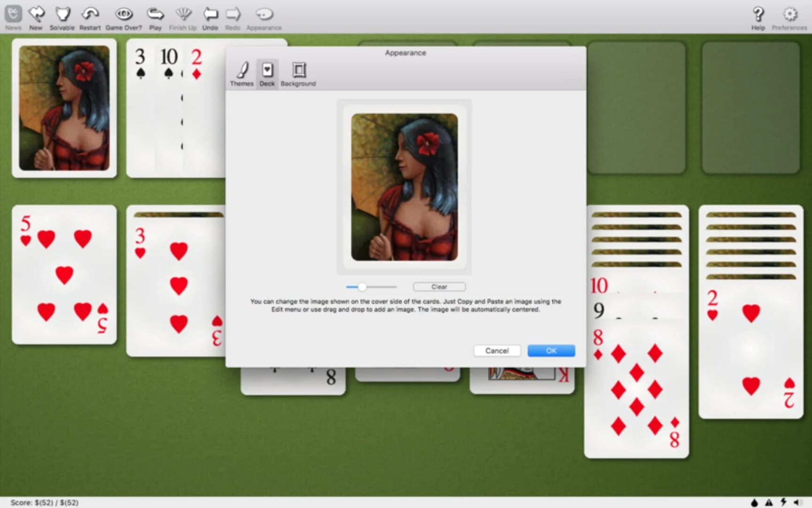Restart the current game

[x=90, y=14]
